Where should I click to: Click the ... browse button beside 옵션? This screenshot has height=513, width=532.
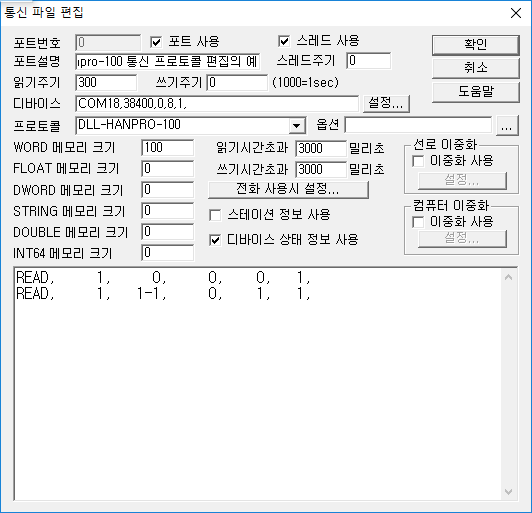pos(507,126)
